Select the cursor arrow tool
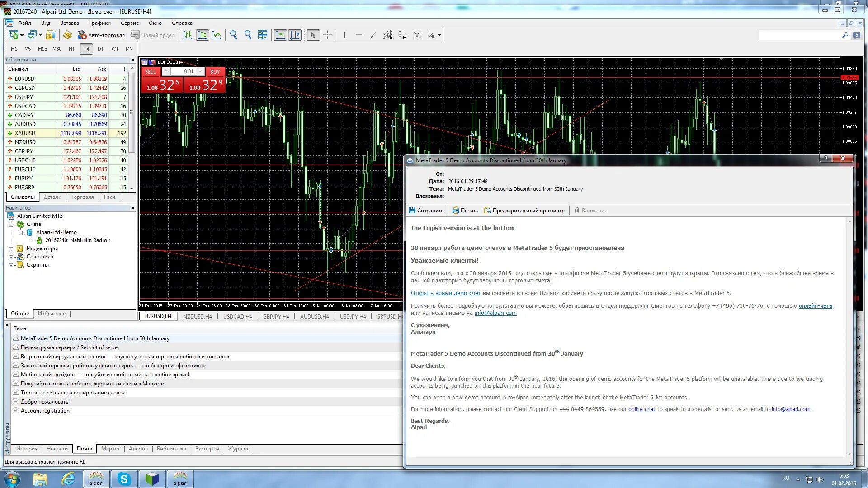The width and height of the screenshot is (868, 488). [x=313, y=35]
